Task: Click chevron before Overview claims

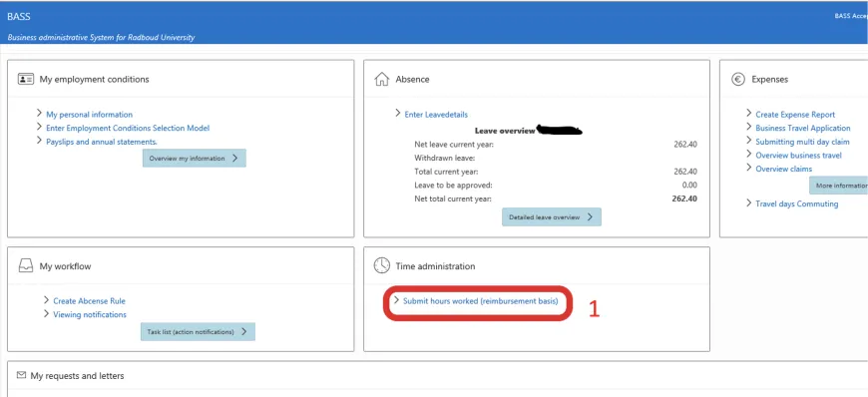Action: click(749, 168)
